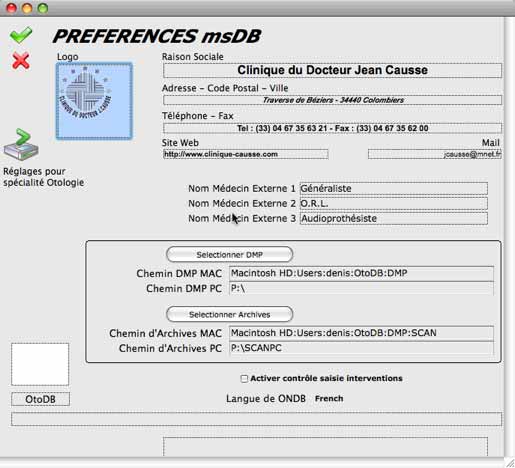This screenshot has width=515, height=468.
Task: Click the empty white image box above OtoDB
Action: click(40, 364)
